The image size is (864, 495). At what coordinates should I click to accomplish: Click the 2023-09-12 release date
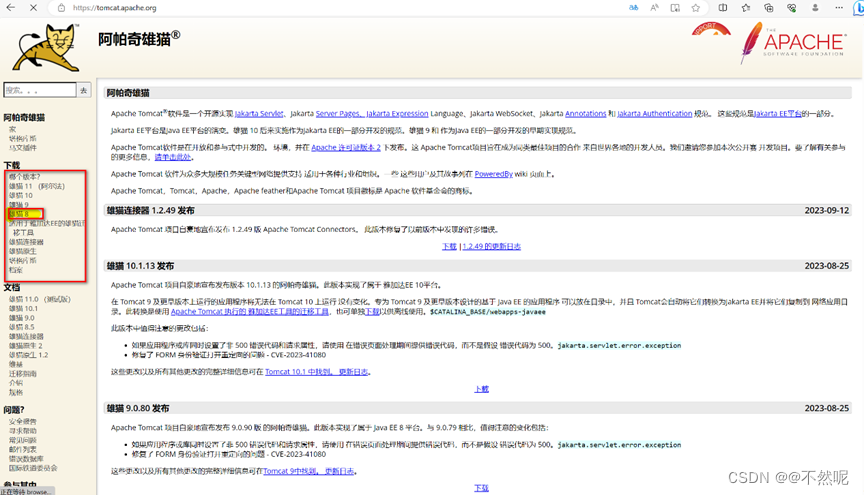tap(827, 211)
